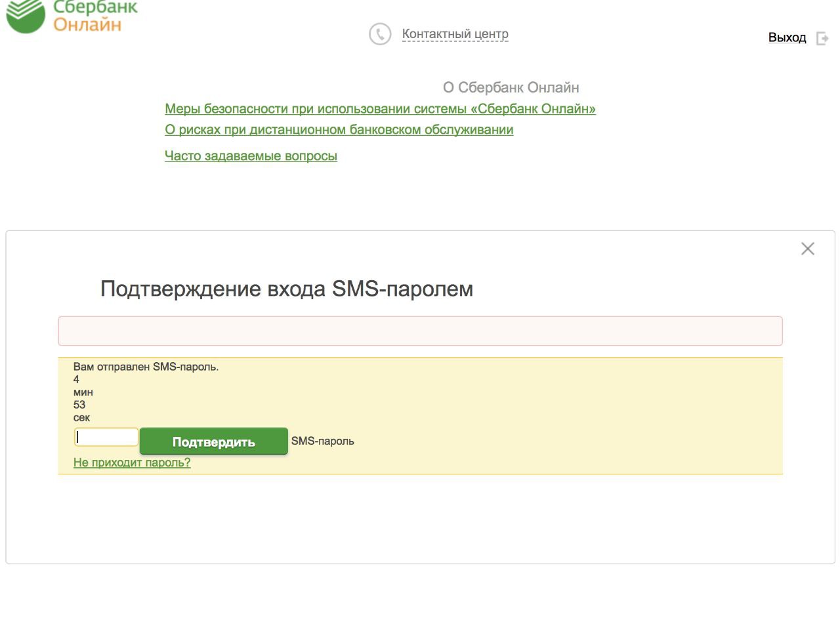Click the О Сбербанк Онлайн heading
Viewport: 840px width, 624px height.
pos(511,88)
